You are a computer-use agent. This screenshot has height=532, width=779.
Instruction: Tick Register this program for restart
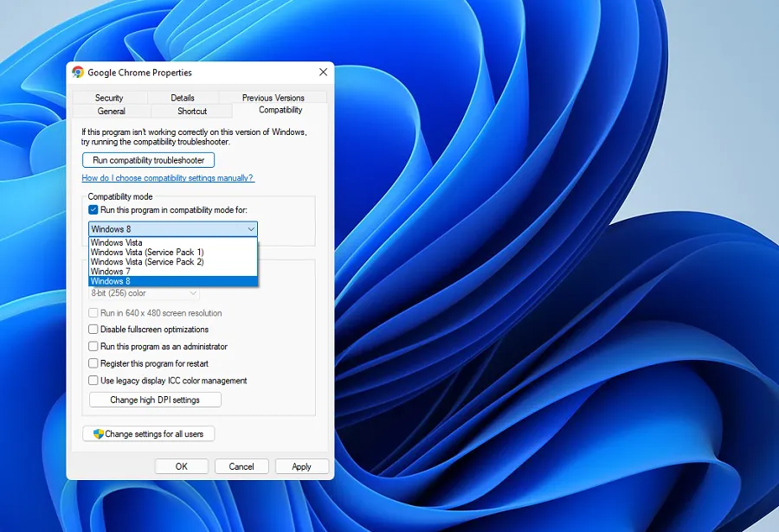(x=93, y=363)
